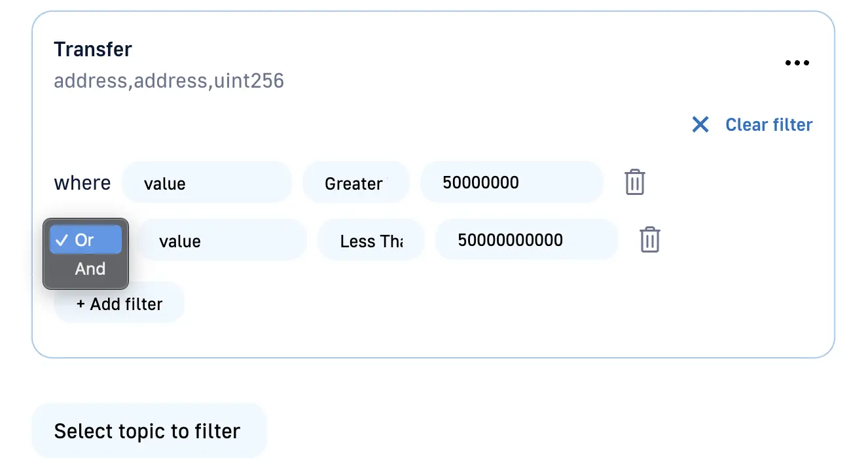Click the Clear filter link
This screenshot has height=471, width=868.
pyautogui.click(x=769, y=125)
